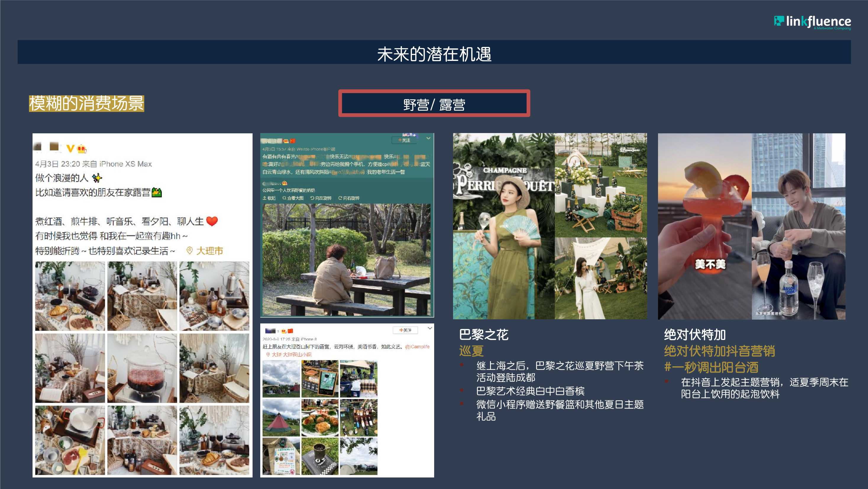Open the row of bottles on grass thumbnail

358,418
